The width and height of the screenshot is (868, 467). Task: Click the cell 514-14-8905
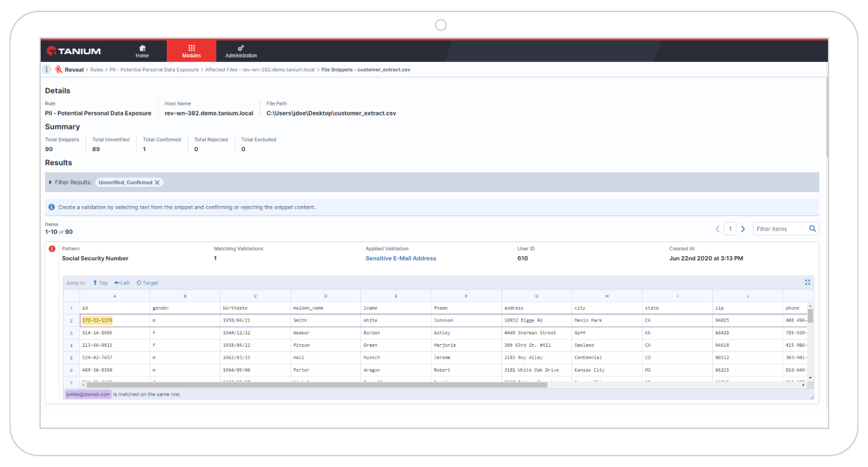[x=115, y=333]
